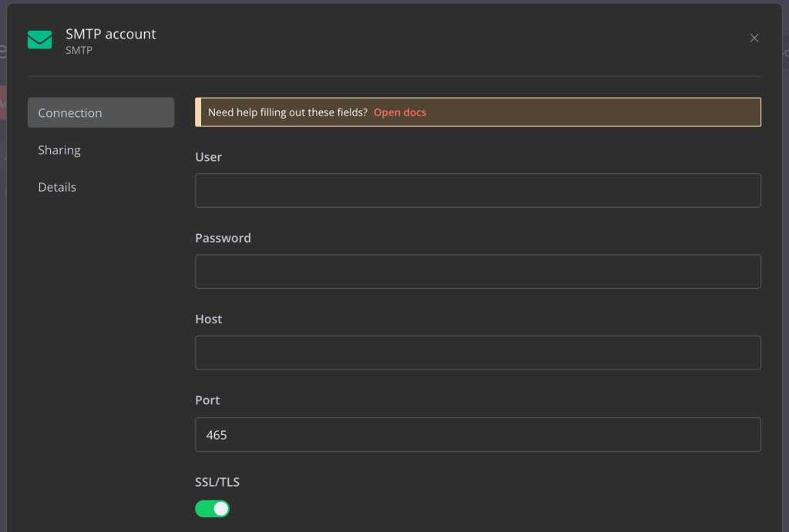The width and height of the screenshot is (789, 532).
Task: Open docs for help filling fields
Action: [400, 112]
